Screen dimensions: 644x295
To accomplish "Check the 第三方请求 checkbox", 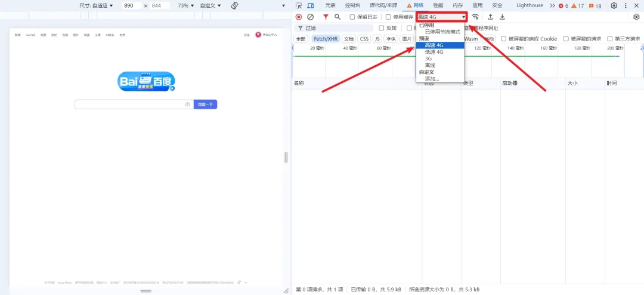I will point(610,39).
